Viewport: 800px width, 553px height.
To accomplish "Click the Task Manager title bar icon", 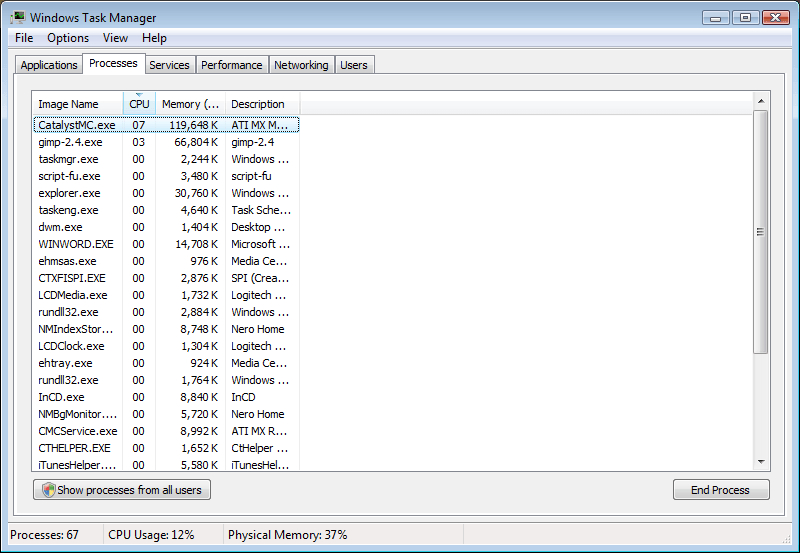I will [x=17, y=17].
